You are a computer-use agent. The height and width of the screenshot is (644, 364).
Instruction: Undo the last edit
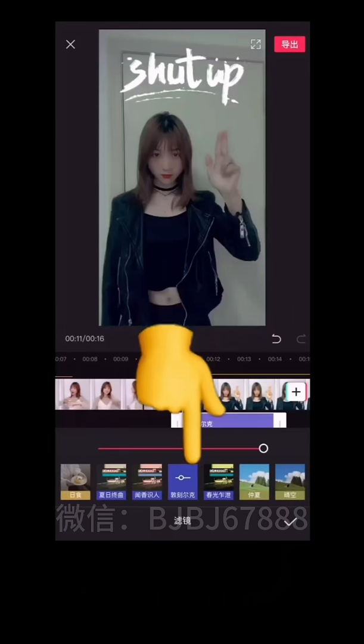(x=276, y=339)
